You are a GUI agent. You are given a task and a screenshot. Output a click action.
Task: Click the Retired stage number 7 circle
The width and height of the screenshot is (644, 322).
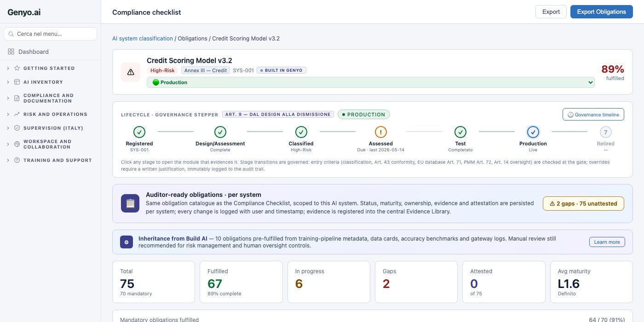(606, 132)
